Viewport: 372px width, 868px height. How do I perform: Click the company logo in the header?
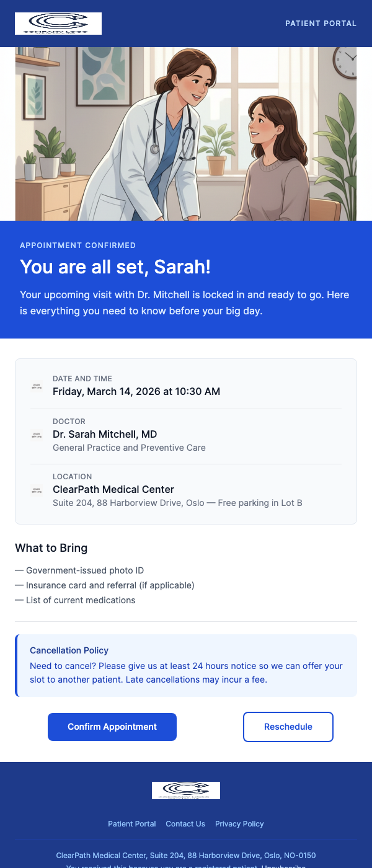point(58,23)
